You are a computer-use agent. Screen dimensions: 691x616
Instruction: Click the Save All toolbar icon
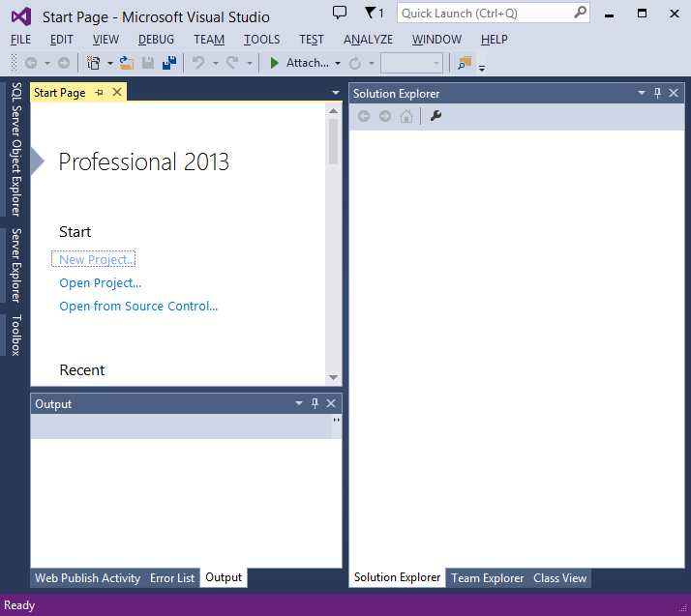point(168,63)
